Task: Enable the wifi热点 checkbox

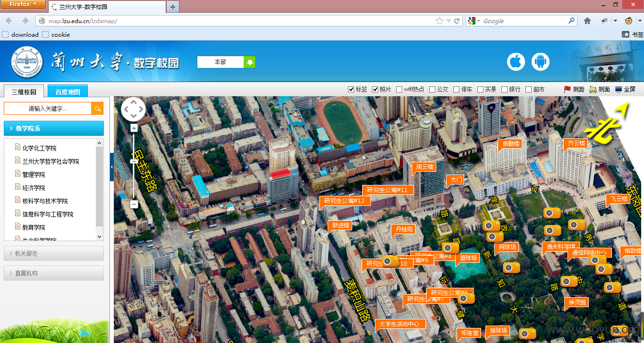Action: click(399, 89)
